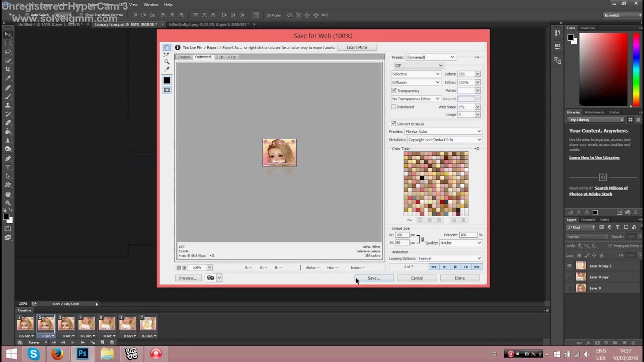Open the Learn More link

click(357, 47)
